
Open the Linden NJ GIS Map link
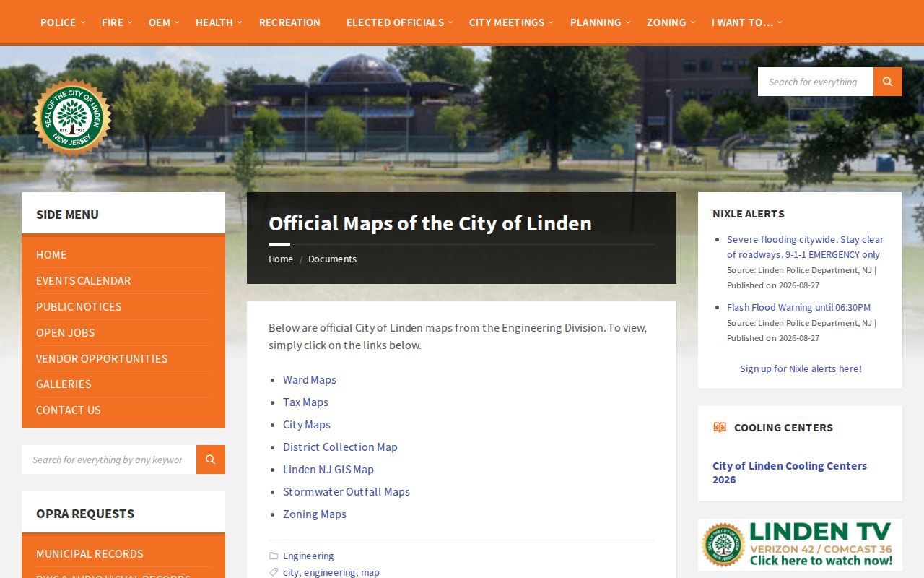click(x=328, y=470)
